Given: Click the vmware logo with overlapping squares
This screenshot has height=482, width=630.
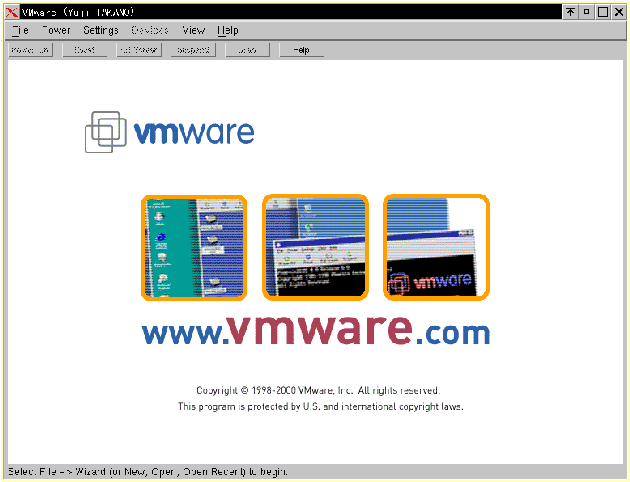Looking at the screenshot, I should pyautogui.click(x=170, y=132).
